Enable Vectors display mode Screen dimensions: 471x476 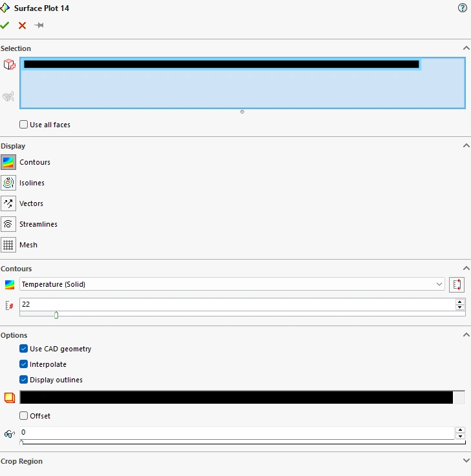click(x=8, y=203)
